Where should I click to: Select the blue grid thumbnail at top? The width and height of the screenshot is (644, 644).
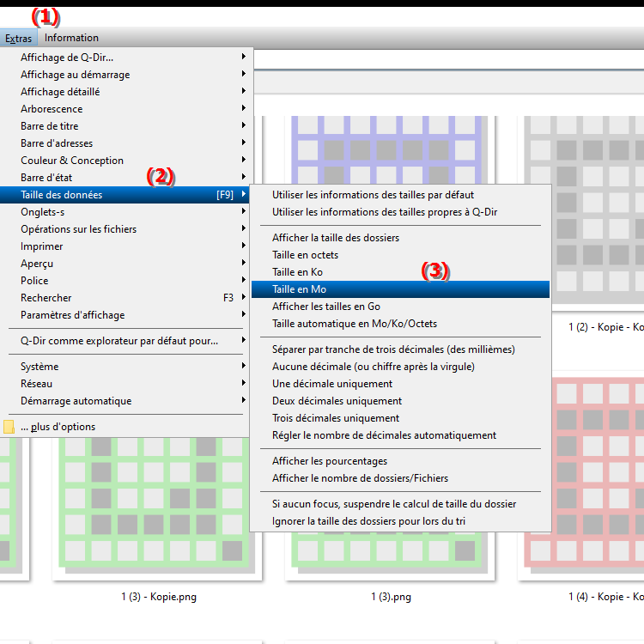coord(389,149)
